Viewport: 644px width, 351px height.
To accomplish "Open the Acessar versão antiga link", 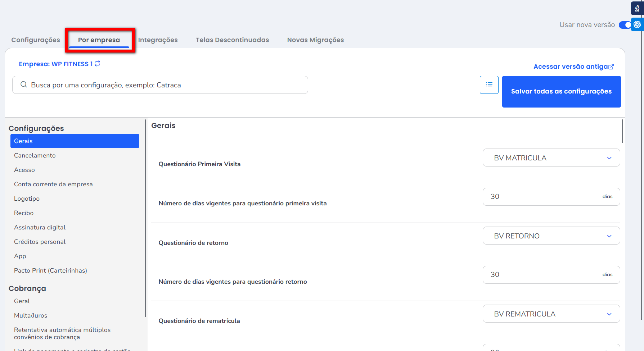I will 571,67.
